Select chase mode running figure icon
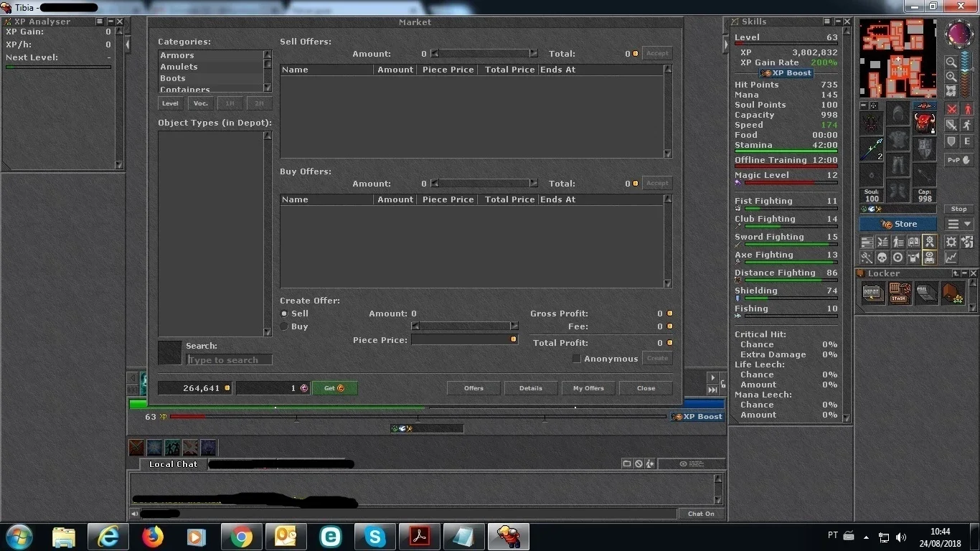The image size is (980, 551). [967, 125]
